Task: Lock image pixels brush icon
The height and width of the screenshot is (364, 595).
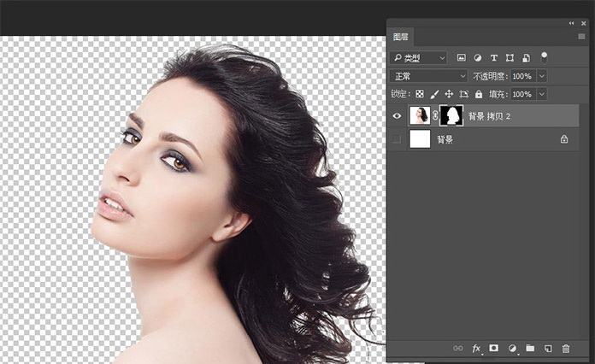Action: [x=434, y=94]
